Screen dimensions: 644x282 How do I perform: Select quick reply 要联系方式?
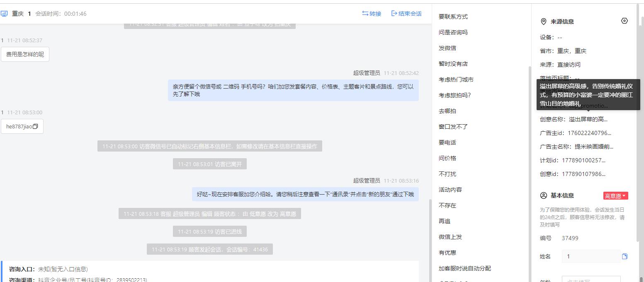click(453, 17)
